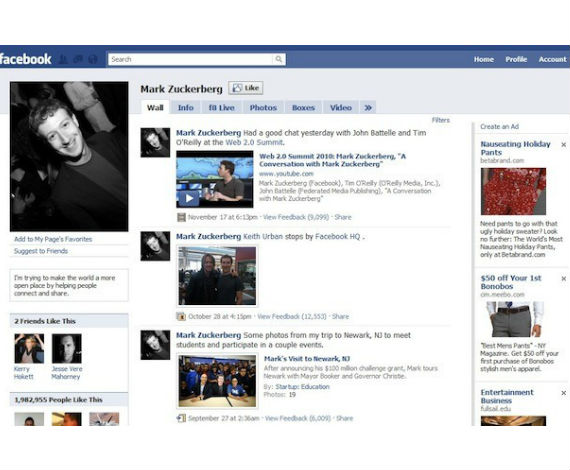The width and height of the screenshot is (570, 470).
Task: Open the $50 off Your 1st Bonobos ad
Action: coord(511,282)
